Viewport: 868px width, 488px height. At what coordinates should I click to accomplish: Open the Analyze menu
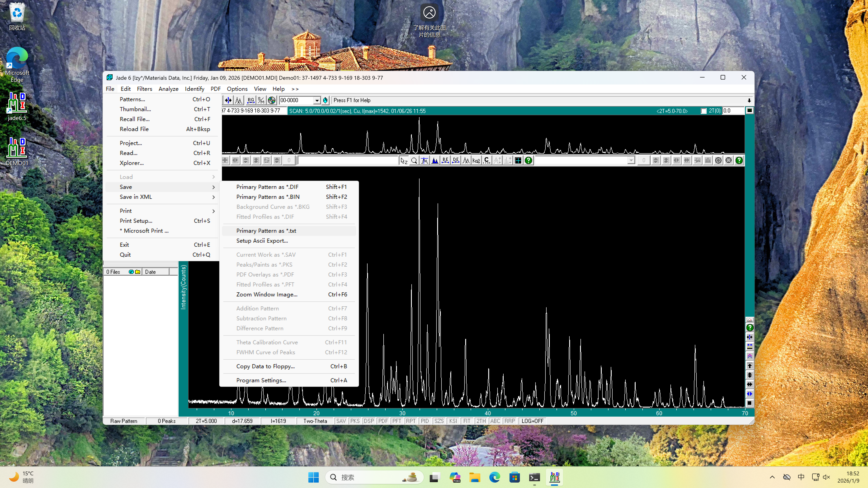(x=168, y=89)
